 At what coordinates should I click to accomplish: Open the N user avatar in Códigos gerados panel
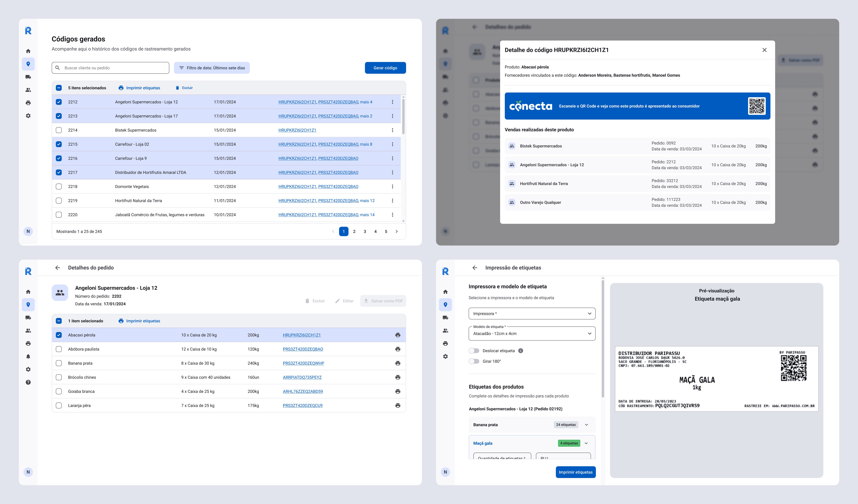pos(28,231)
